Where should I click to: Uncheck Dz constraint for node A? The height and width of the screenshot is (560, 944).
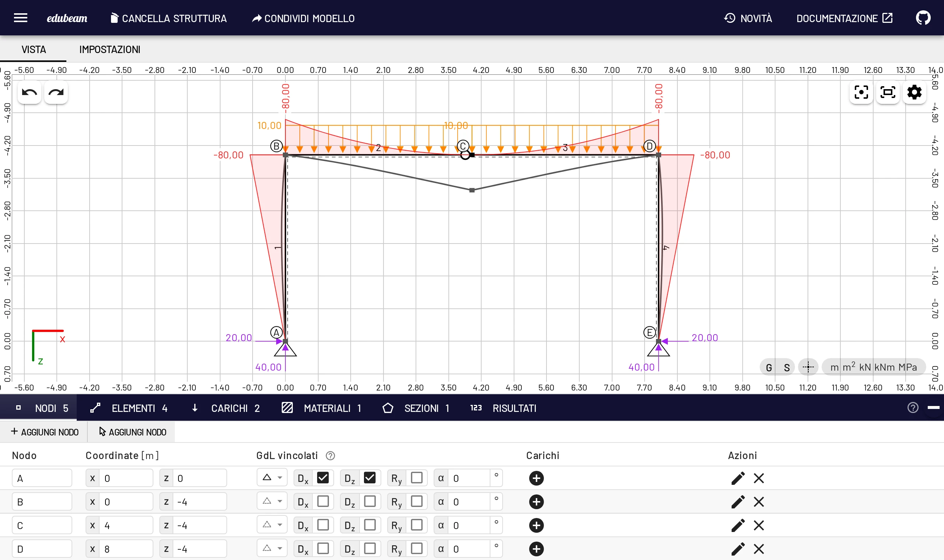(x=369, y=478)
